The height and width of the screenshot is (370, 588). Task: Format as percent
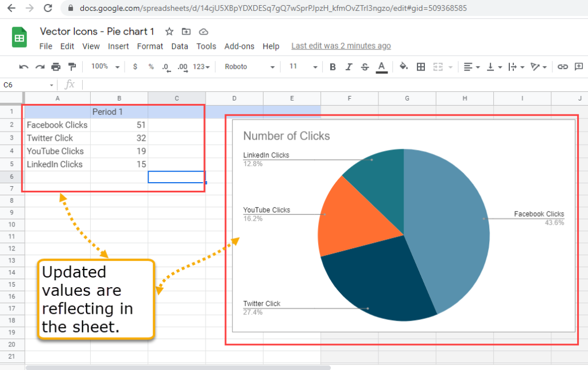pos(151,67)
